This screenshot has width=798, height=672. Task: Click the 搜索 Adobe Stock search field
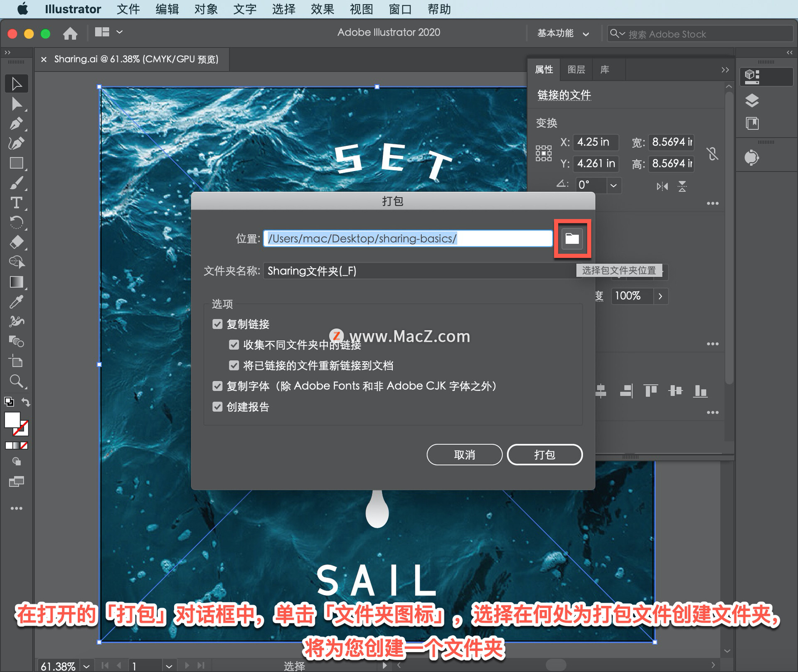[700, 34]
